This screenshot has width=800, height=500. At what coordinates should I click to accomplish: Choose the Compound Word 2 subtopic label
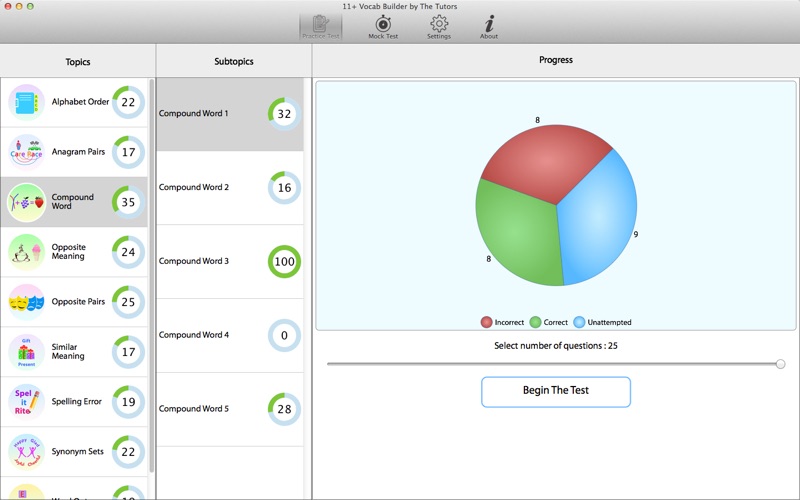(193, 187)
